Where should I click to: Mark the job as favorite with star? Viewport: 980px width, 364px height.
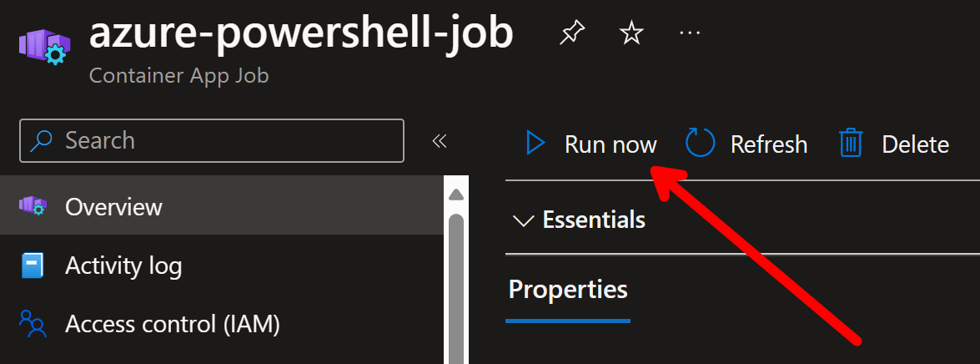631,33
